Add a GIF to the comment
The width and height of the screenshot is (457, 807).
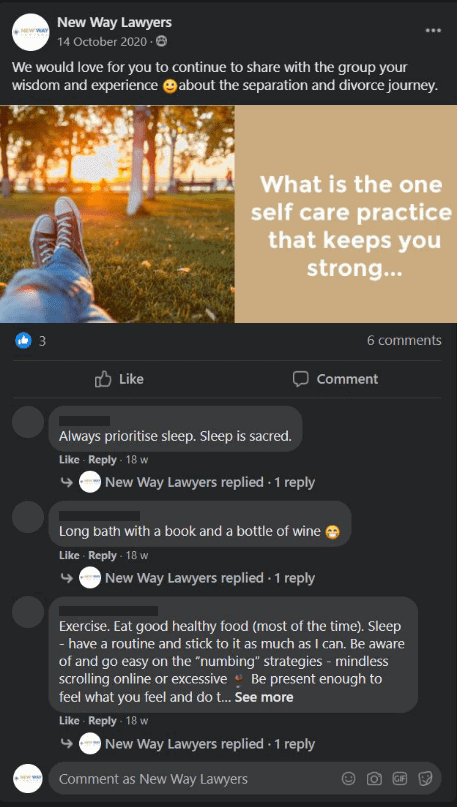pos(400,778)
